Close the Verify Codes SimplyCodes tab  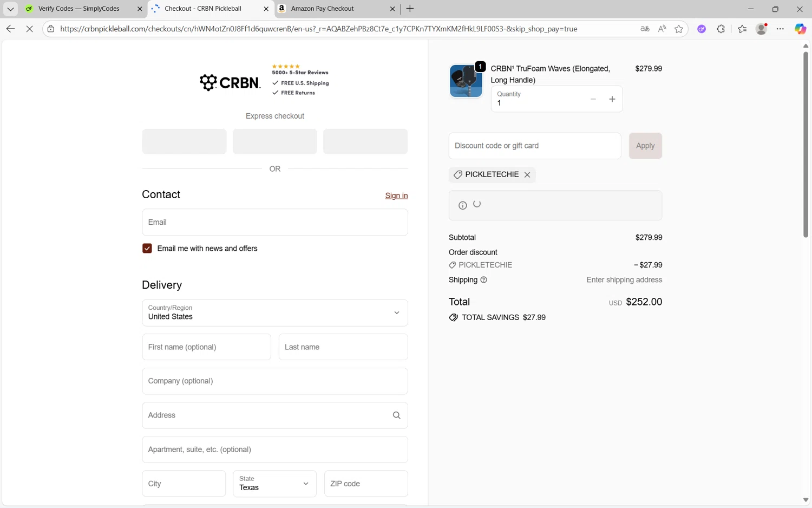click(x=140, y=9)
